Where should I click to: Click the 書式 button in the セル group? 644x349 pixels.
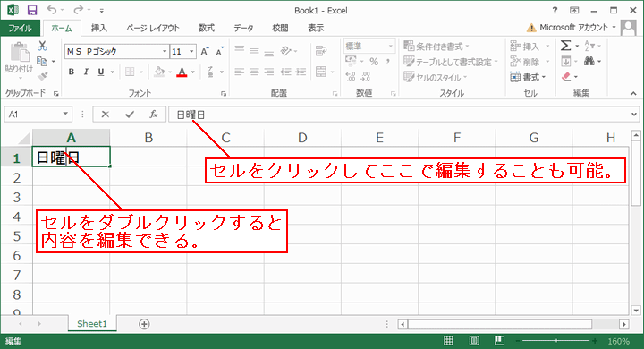coord(529,77)
